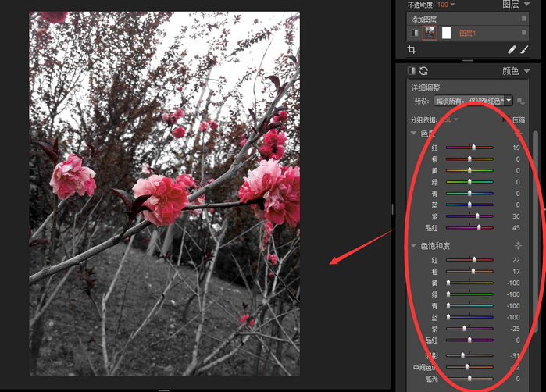Click the 图层1 photo thumbnail

click(x=430, y=33)
